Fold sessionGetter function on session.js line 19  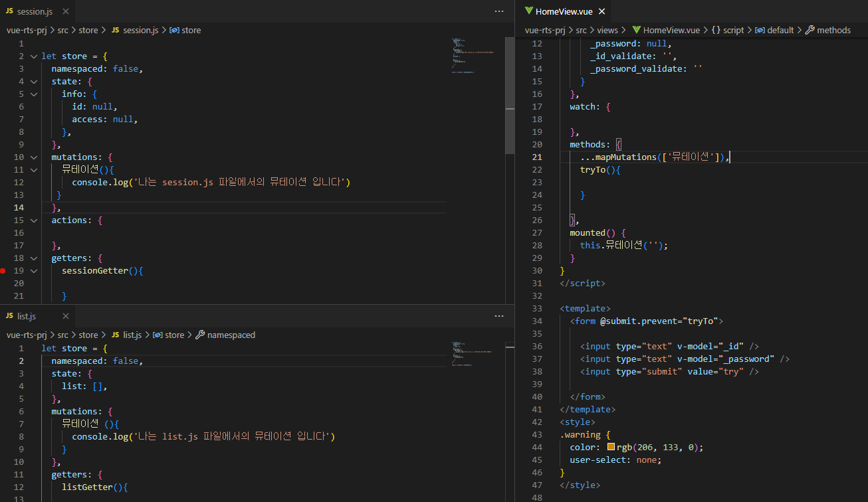34,271
